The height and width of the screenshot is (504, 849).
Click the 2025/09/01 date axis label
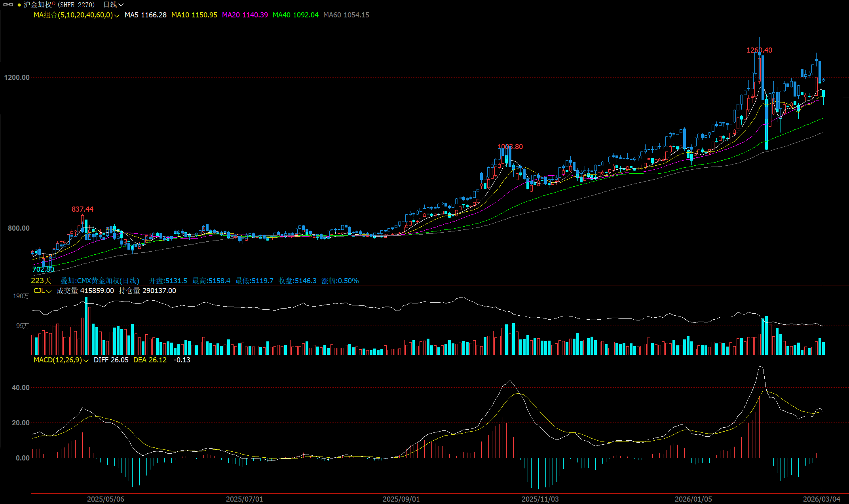click(x=401, y=499)
